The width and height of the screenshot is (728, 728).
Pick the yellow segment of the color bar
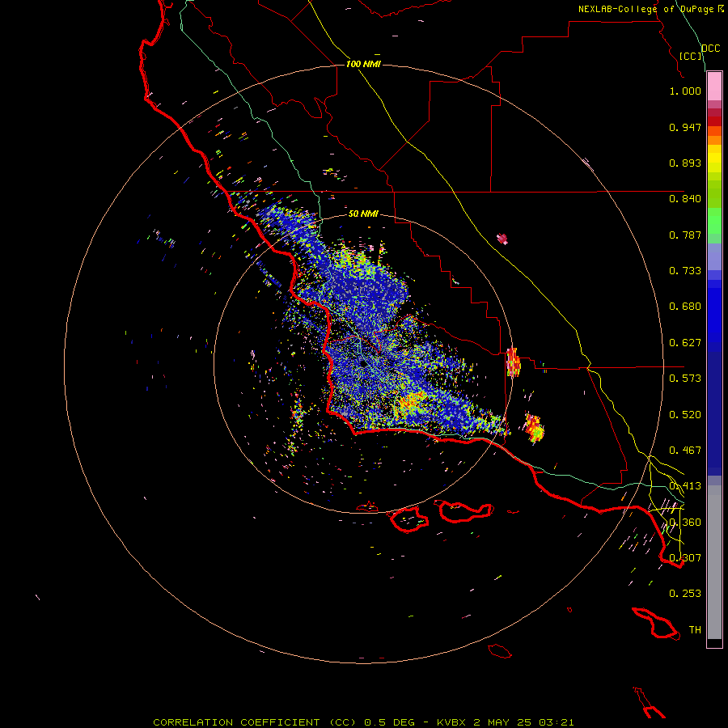click(x=714, y=159)
